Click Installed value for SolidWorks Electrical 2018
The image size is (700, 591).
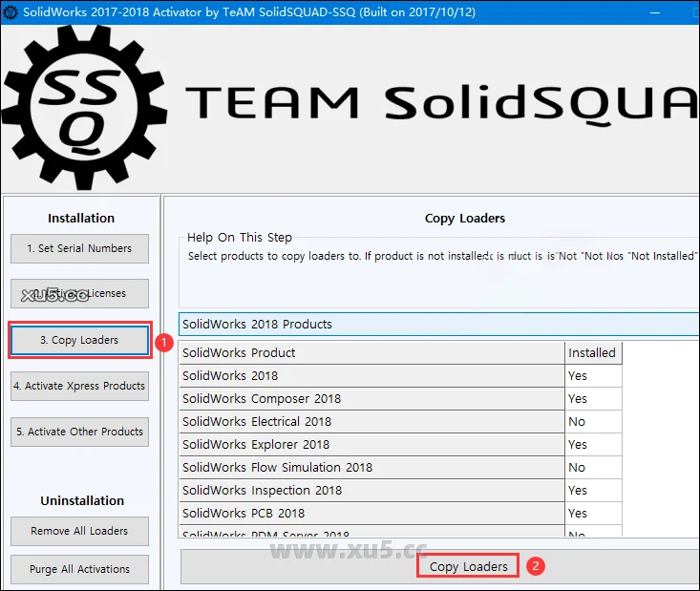click(592, 421)
